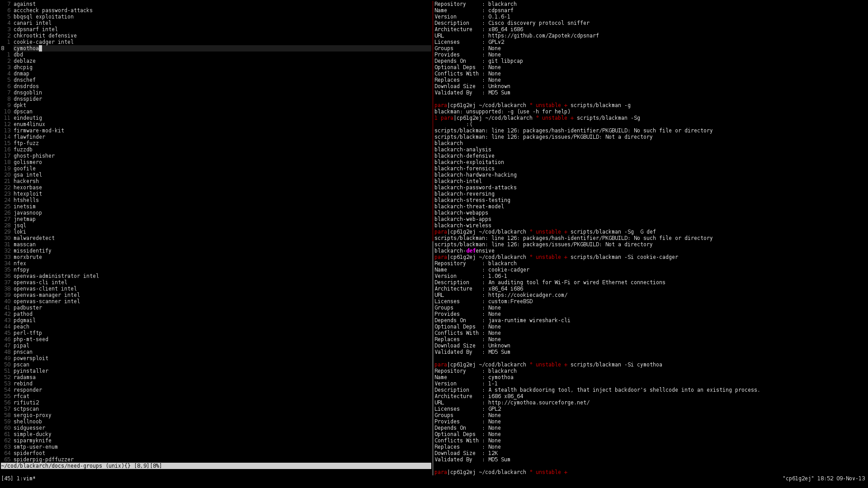
Task: Select the 'malwaredetect' line
Action: [x=34, y=238]
